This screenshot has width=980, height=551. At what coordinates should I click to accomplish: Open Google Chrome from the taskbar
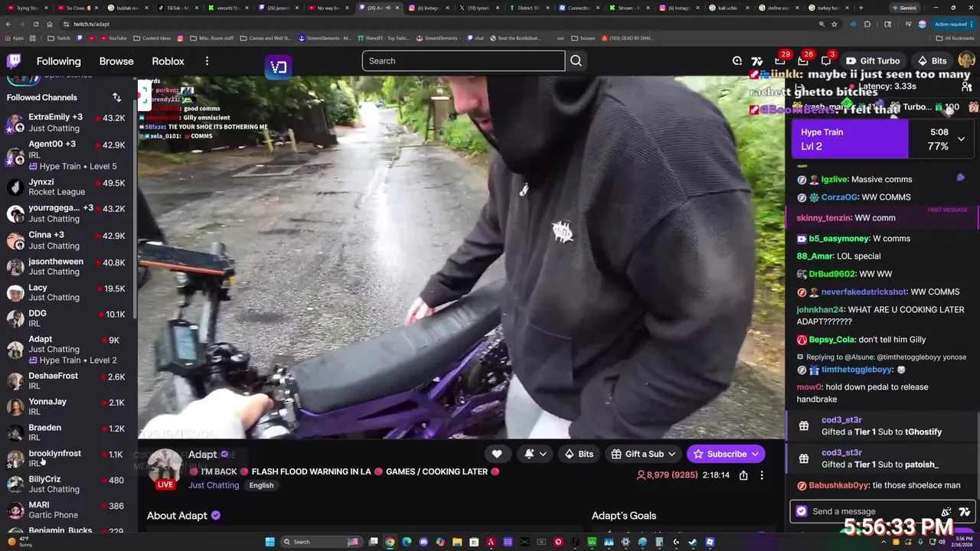click(390, 542)
